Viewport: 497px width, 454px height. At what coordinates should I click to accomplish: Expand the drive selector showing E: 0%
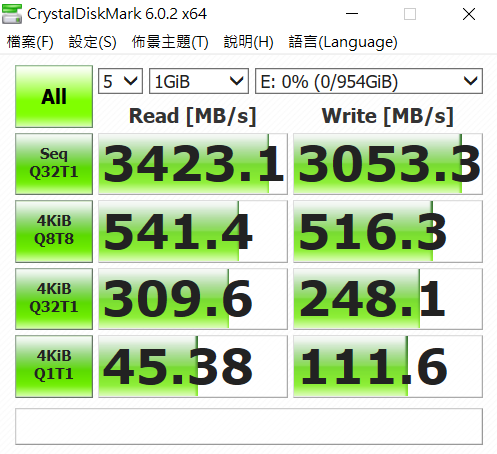click(x=369, y=81)
